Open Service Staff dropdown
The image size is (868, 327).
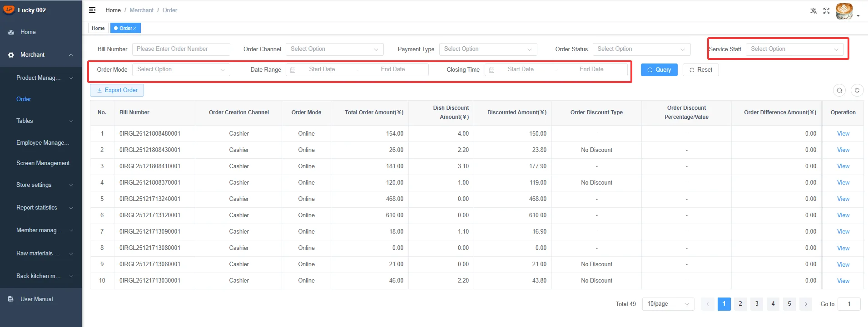tap(795, 49)
